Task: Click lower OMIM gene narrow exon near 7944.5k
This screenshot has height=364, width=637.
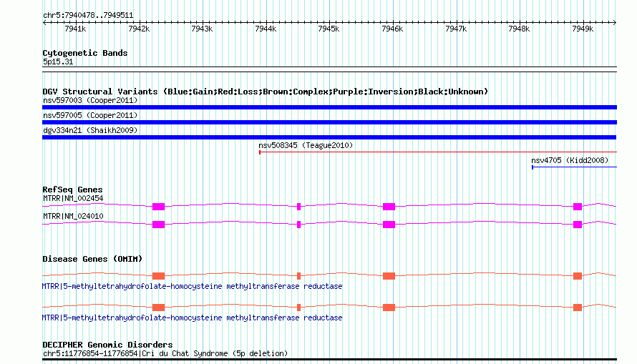Action: [298, 308]
